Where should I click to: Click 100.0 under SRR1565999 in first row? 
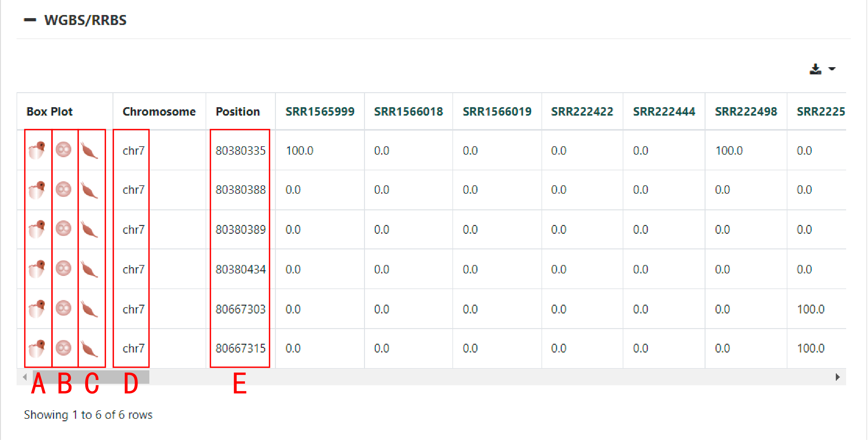pos(299,151)
